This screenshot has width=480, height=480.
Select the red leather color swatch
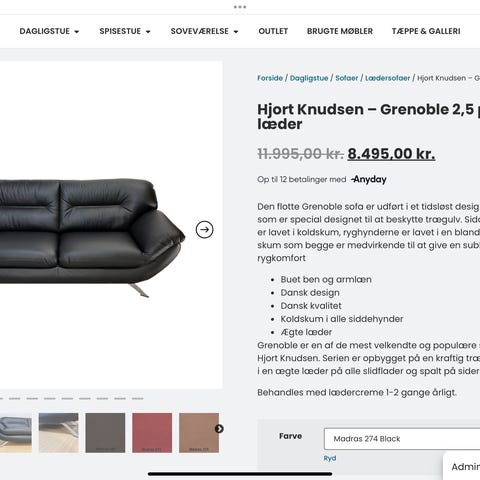[x=152, y=433]
